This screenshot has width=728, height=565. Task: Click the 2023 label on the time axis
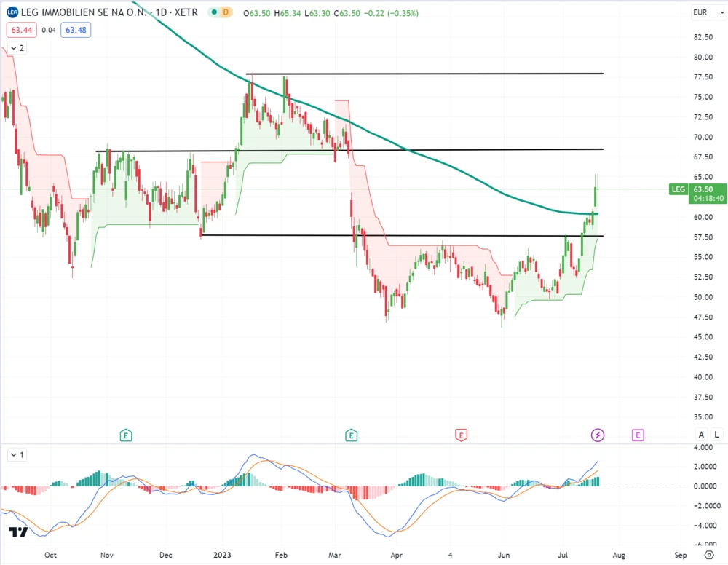[222, 556]
